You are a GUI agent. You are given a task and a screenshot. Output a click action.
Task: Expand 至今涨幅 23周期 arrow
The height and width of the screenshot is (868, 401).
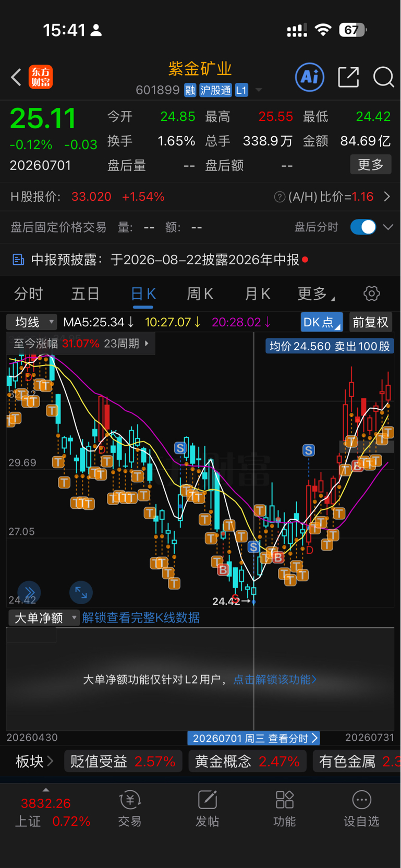(147, 344)
